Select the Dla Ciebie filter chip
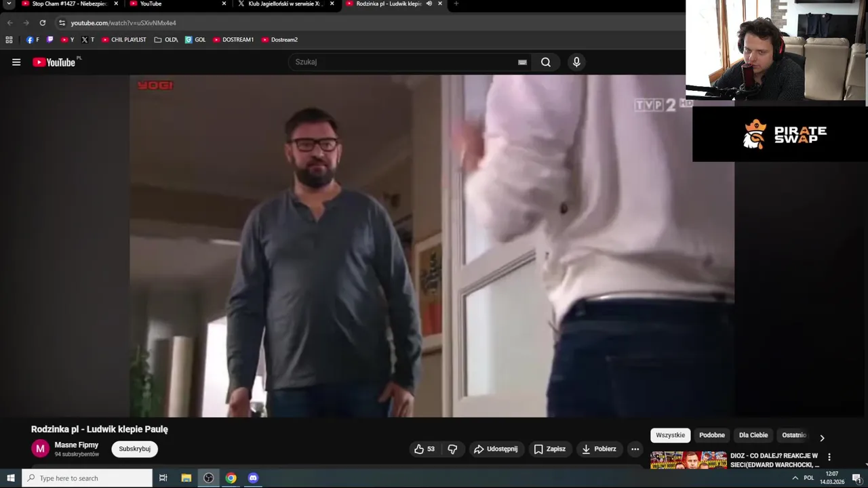 [753, 435]
